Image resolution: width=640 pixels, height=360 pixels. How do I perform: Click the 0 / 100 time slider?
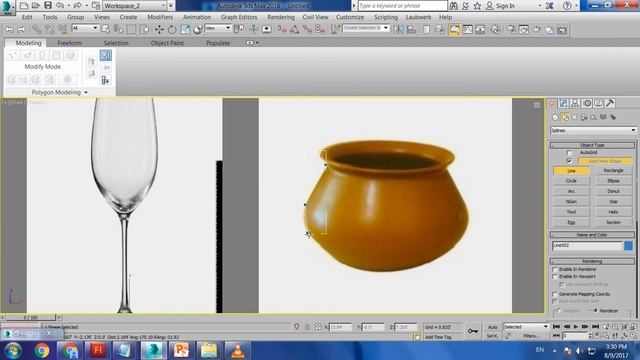point(31,317)
